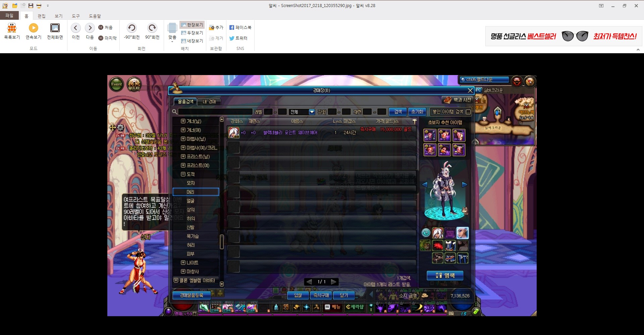The height and width of the screenshot is (335, 644).
Task: Expand the 마법사(남) category
Action: 183,139
